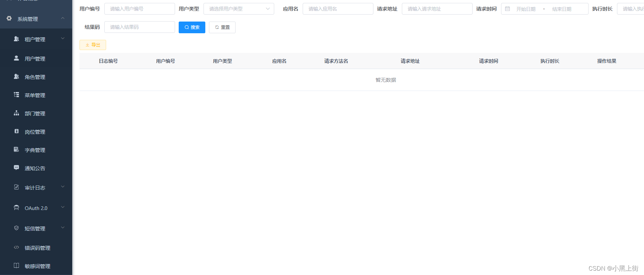Open 字典管理 menu item
644x275 pixels.
36,150
